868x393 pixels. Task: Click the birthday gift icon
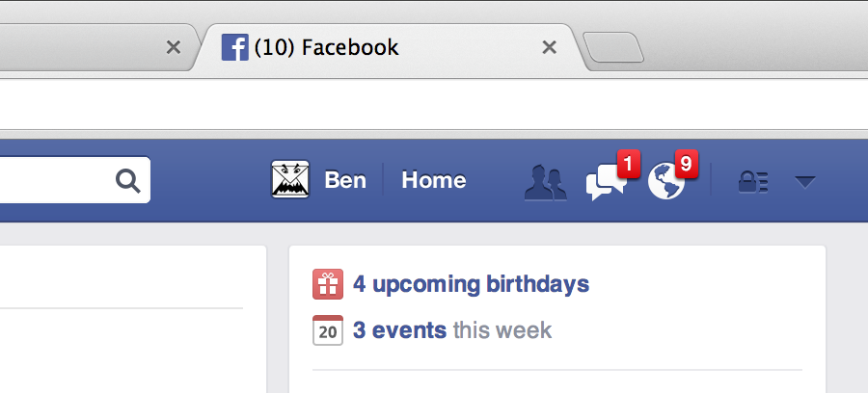click(328, 284)
